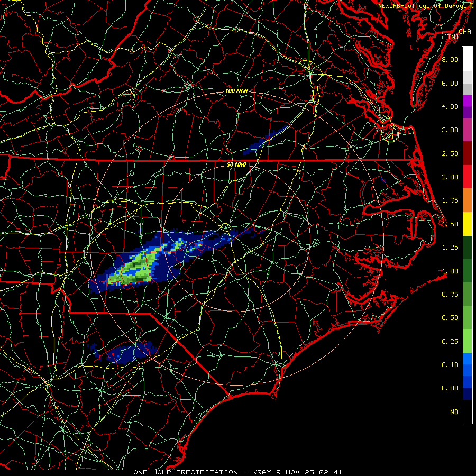Click the "3.00" legend value
This screenshot has height=476, width=476.
pos(450,130)
